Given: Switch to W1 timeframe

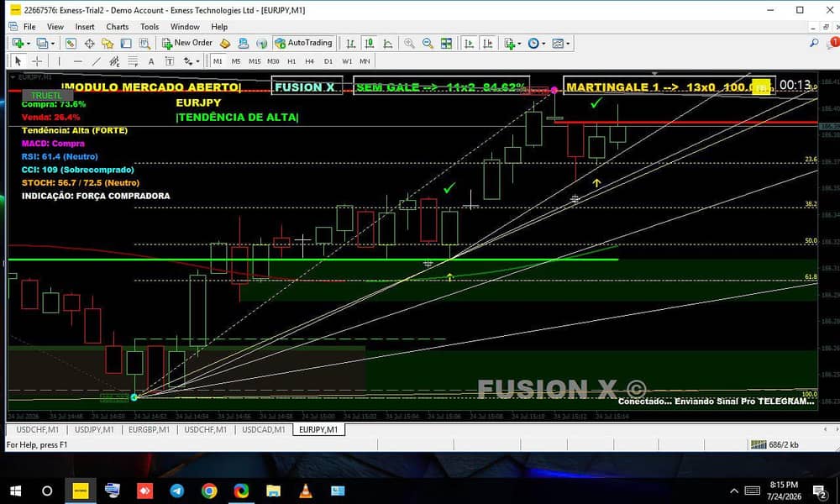Looking at the screenshot, I should click(347, 61).
